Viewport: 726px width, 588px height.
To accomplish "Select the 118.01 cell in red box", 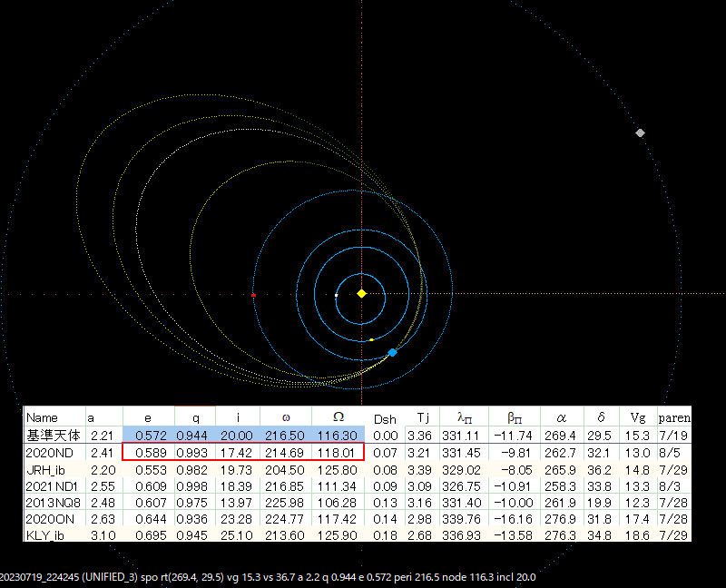I will [338, 452].
